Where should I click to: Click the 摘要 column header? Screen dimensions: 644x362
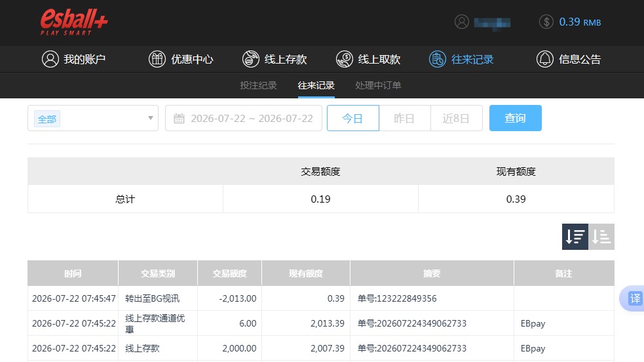432,273
